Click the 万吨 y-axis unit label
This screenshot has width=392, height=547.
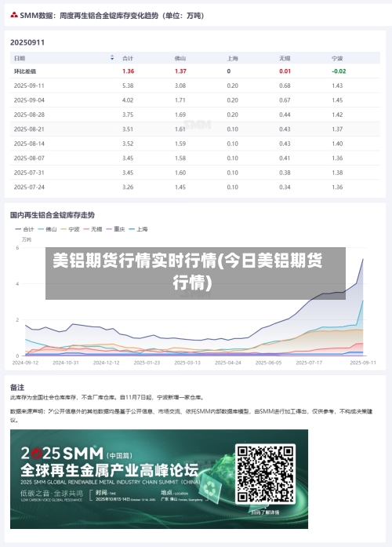click(27, 239)
